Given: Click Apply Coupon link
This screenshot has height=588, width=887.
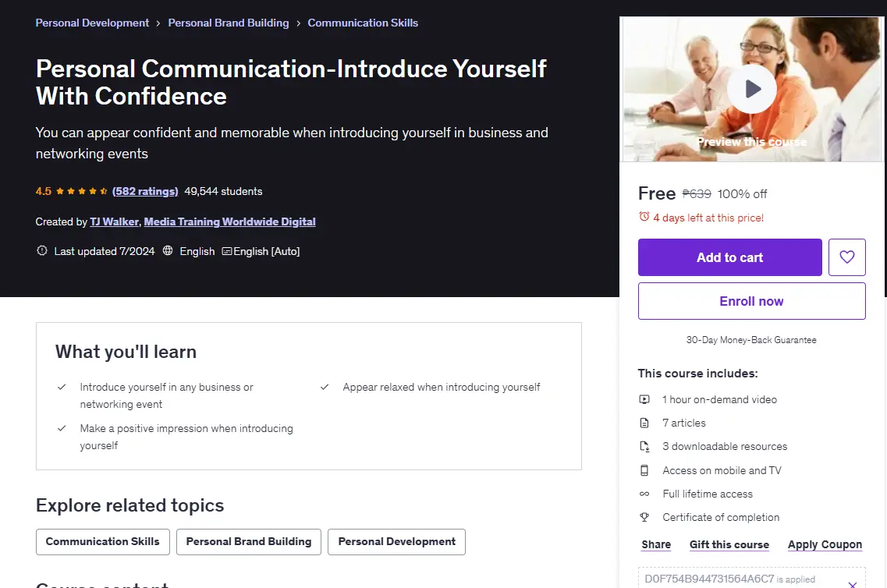Looking at the screenshot, I should (x=825, y=544).
